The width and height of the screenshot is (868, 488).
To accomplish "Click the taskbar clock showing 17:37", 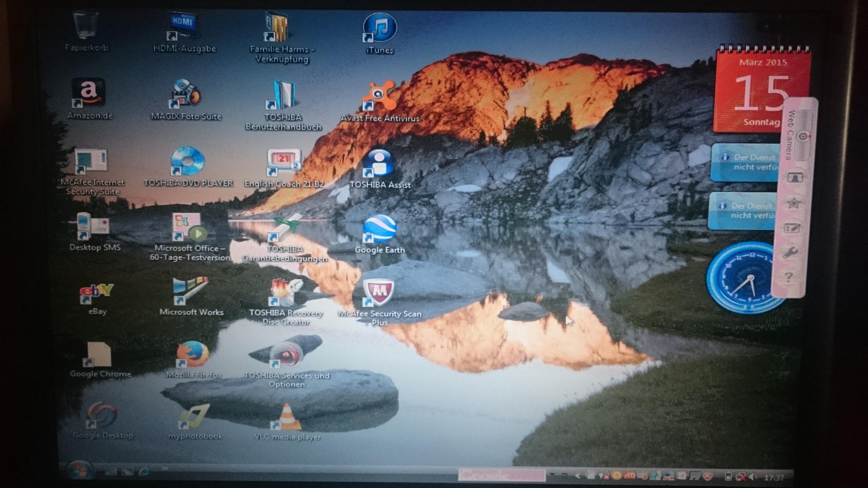I will pos(774,477).
